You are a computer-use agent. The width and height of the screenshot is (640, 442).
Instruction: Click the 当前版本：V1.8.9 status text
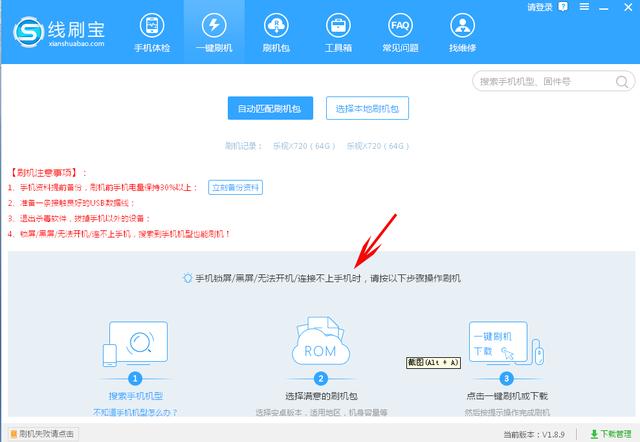[534, 434]
